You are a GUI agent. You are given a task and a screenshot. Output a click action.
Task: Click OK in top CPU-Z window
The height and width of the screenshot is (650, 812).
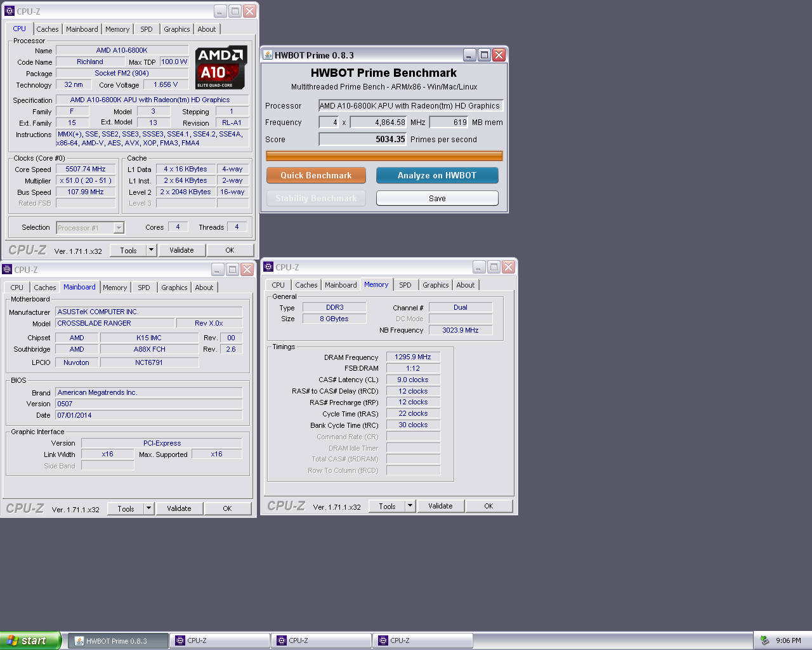pyautogui.click(x=230, y=250)
